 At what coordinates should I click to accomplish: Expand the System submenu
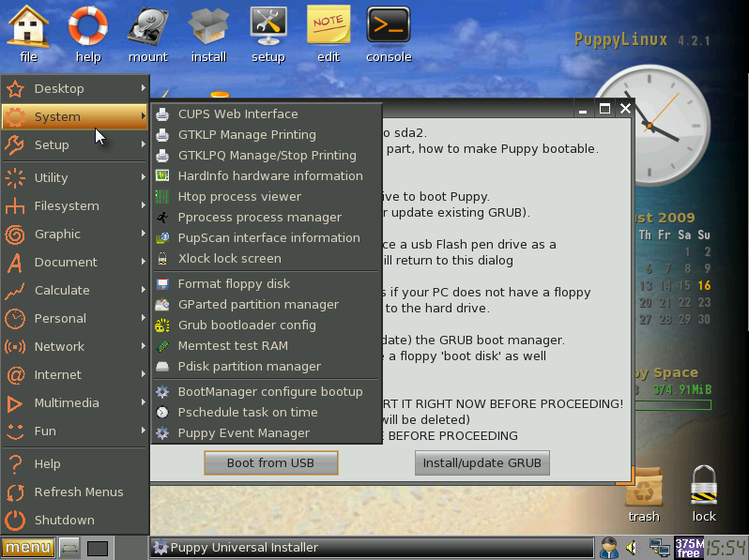coord(75,116)
